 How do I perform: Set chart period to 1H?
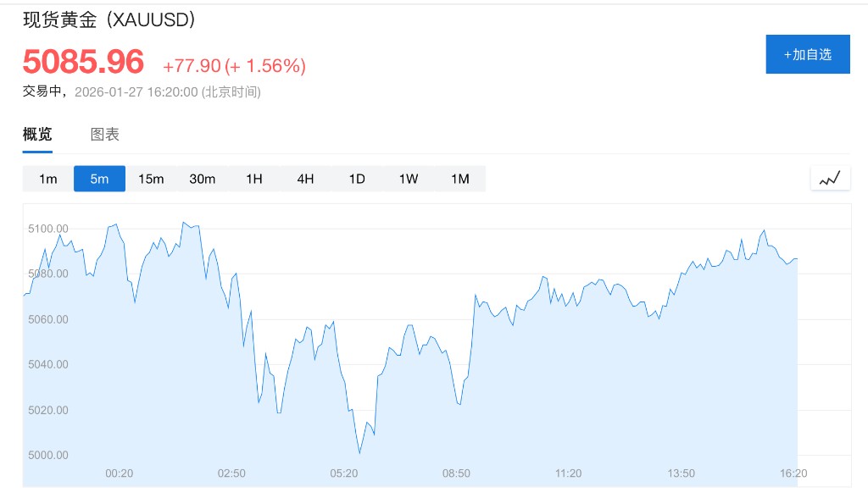[x=254, y=179]
